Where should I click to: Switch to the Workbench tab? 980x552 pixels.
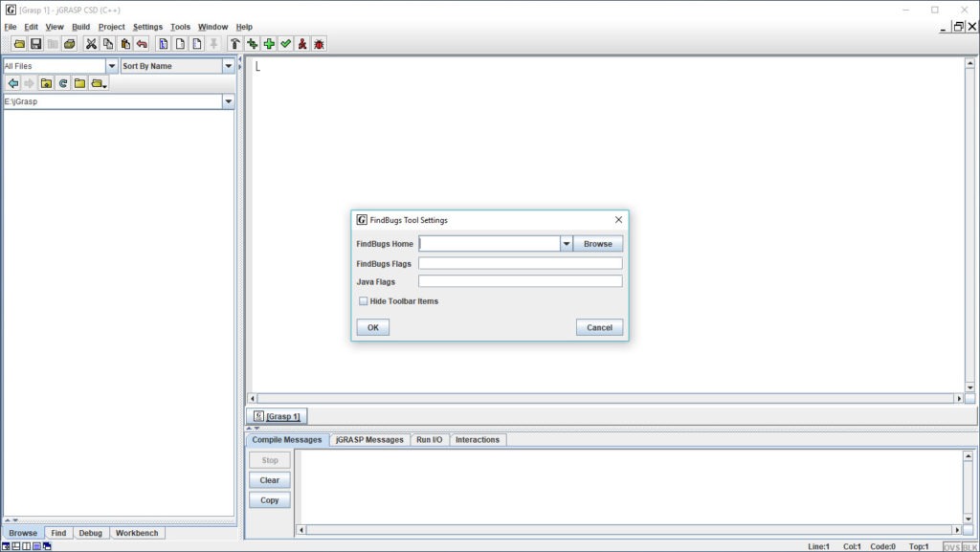137,533
